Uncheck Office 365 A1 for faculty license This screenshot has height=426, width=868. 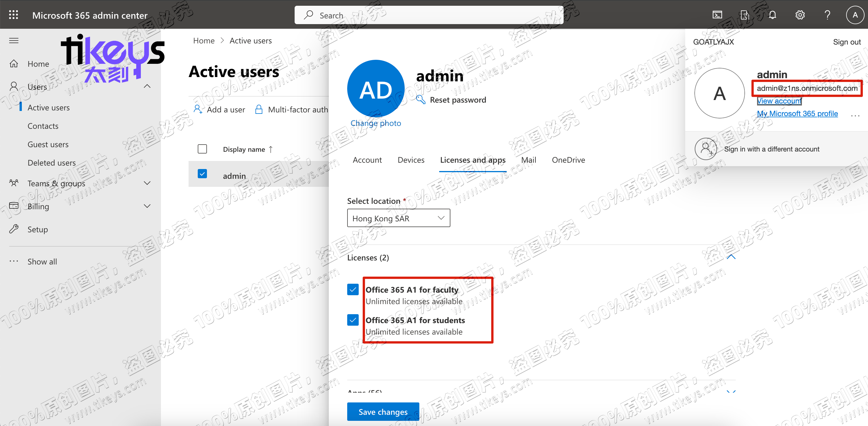point(353,289)
